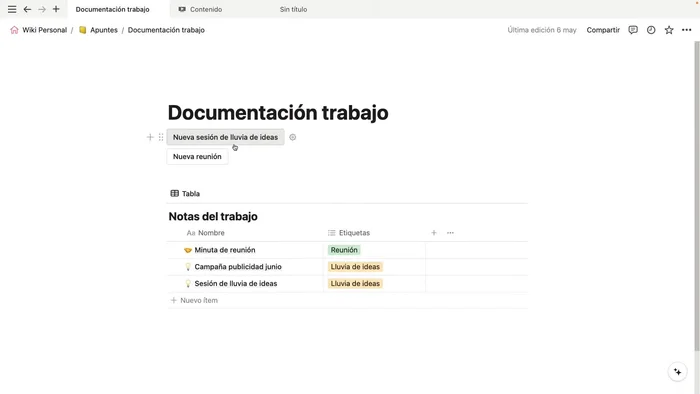
Task: Click the Nueva reunión button
Action: 197,157
